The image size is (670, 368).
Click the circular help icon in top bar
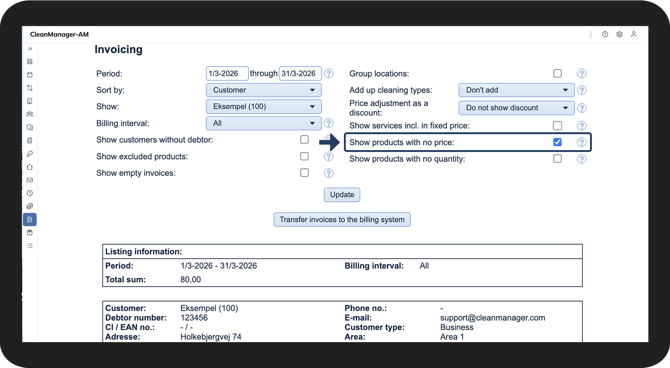click(x=605, y=34)
